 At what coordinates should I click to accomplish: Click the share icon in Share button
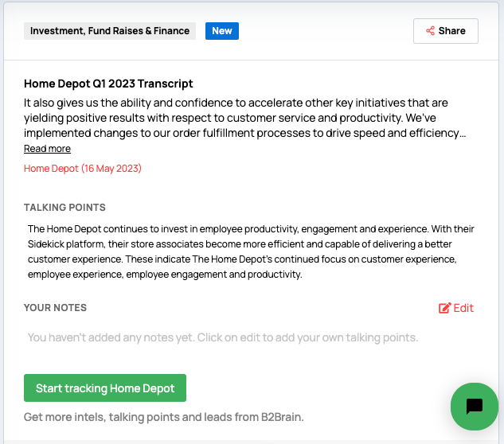(430, 31)
